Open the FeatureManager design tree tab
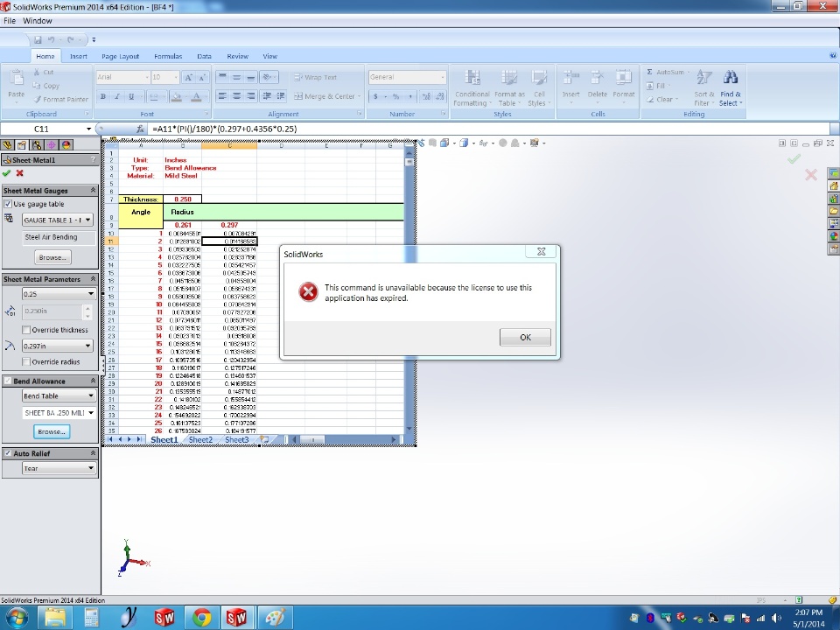This screenshot has width=840, height=630. (7, 145)
